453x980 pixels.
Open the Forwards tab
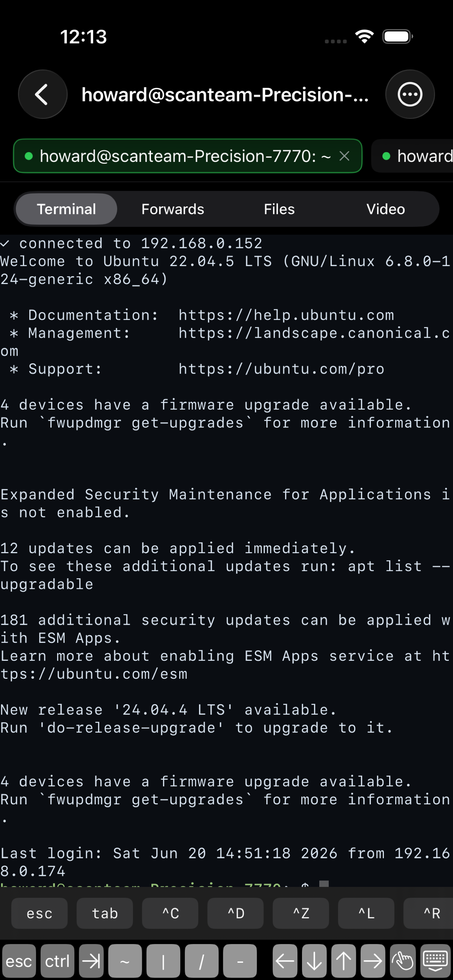(173, 209)
